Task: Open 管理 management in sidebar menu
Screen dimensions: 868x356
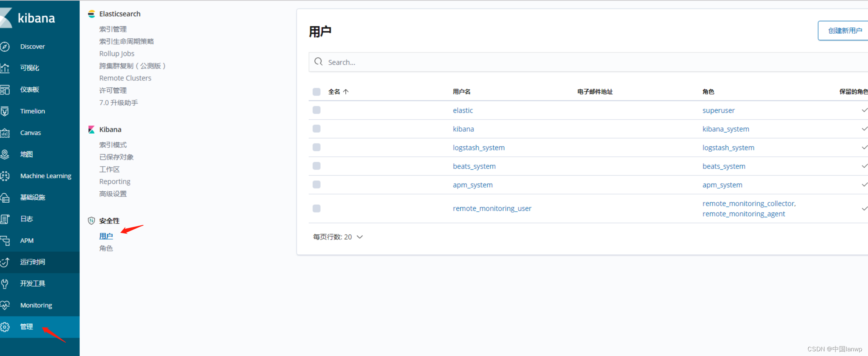Action: tap(27, 327)
